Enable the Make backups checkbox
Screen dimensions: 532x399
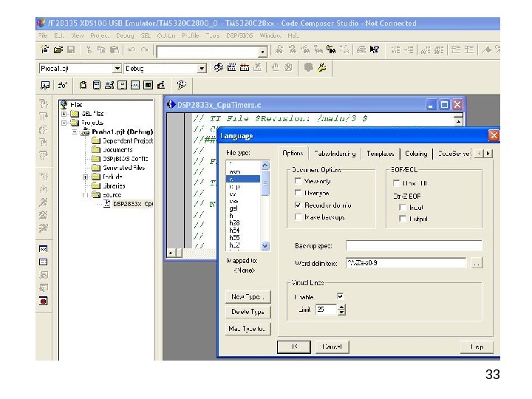click(298, 216)
